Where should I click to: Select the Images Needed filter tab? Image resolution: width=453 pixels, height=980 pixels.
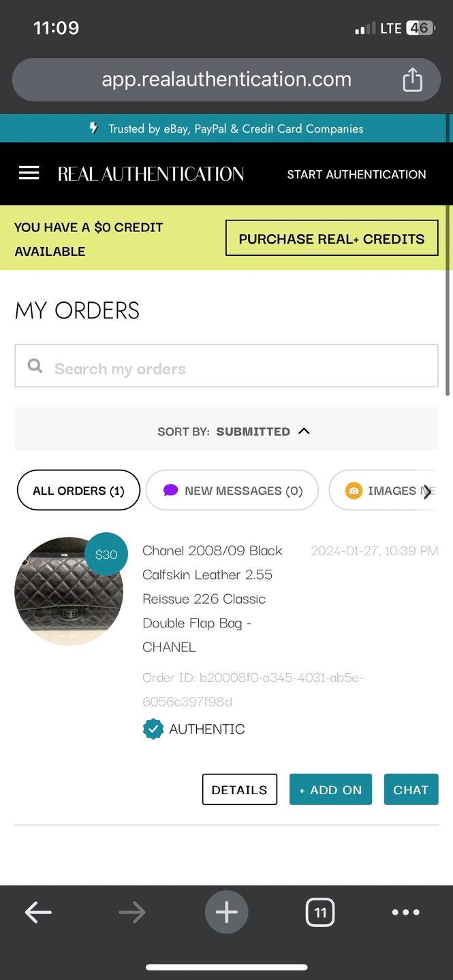(x=385, y=491)
